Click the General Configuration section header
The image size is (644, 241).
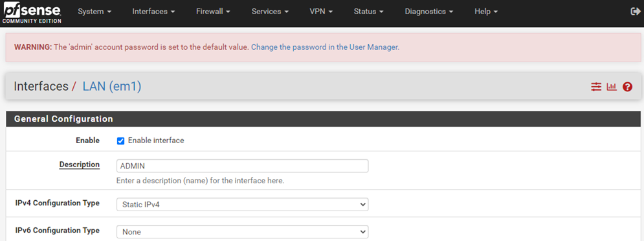point(323,119)
